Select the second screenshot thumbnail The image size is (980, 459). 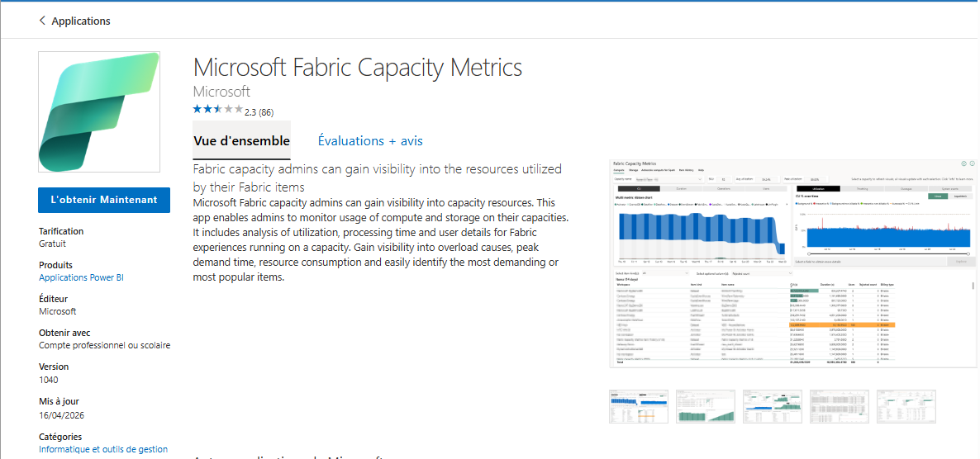coord(705,406)
